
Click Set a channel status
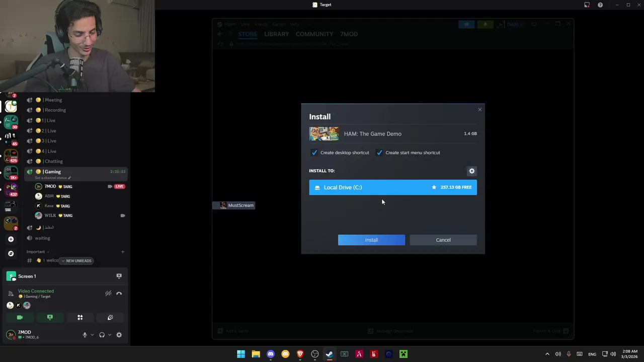coord(53,178)
